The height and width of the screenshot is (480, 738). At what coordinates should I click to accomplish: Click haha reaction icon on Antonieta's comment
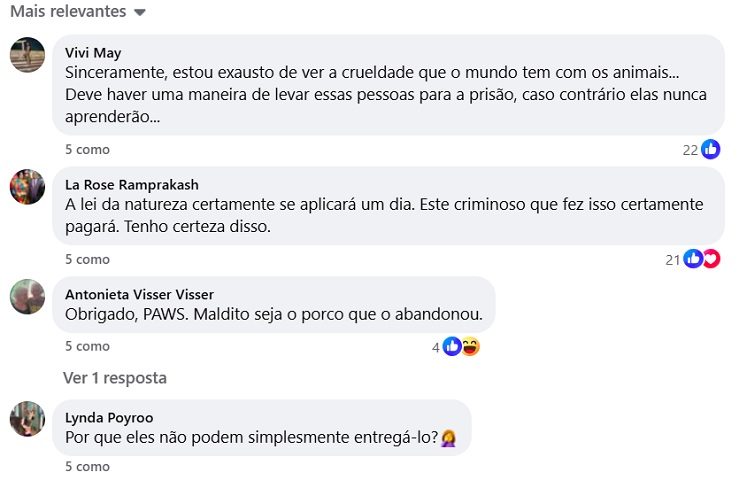coord(470,347)
